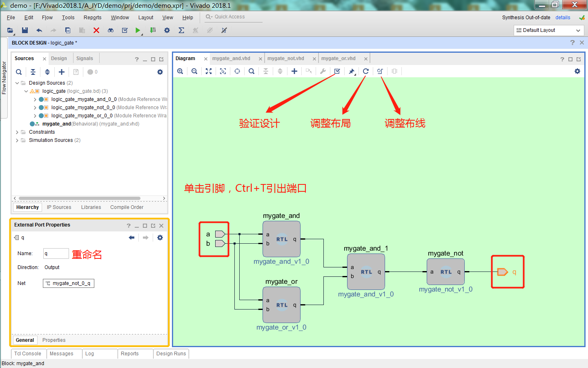588x368 pixels.
Task: Zoom in on the block diagram
Action: click(x=180, y=71)
